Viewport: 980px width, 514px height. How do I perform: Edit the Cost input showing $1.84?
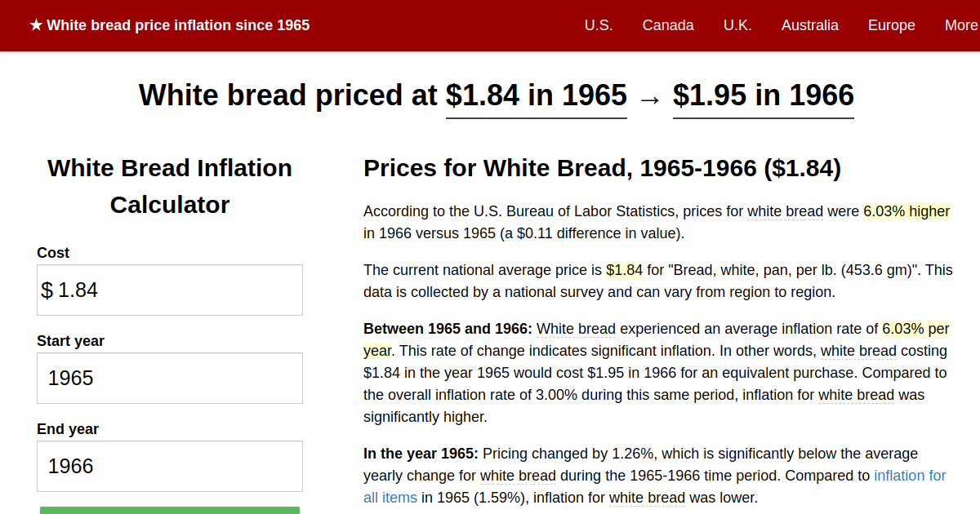click(x=169, y=290)
